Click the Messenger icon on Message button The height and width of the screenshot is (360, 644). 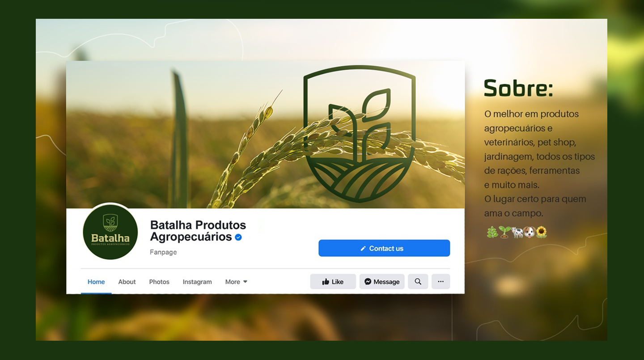tap(368, 282)
